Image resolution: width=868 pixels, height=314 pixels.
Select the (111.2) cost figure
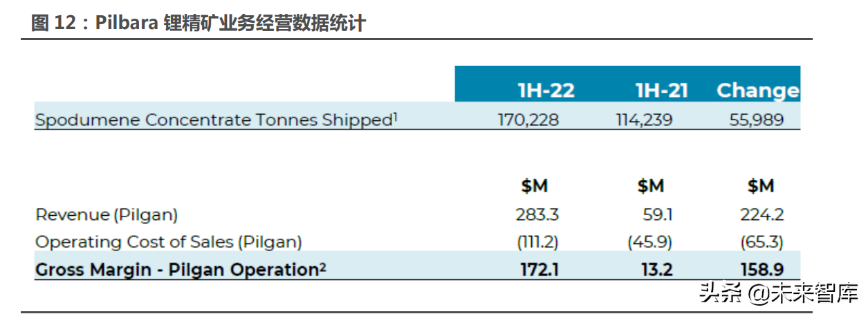537,243
